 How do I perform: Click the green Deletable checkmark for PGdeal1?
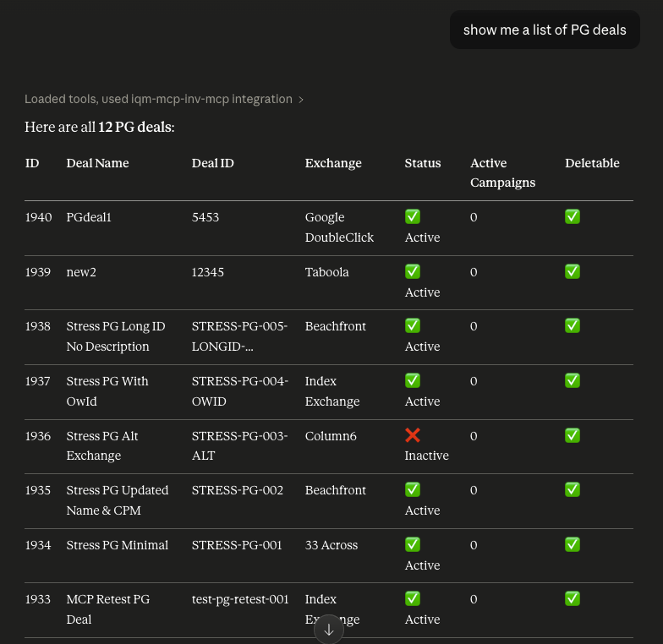(x=572, y=216)
